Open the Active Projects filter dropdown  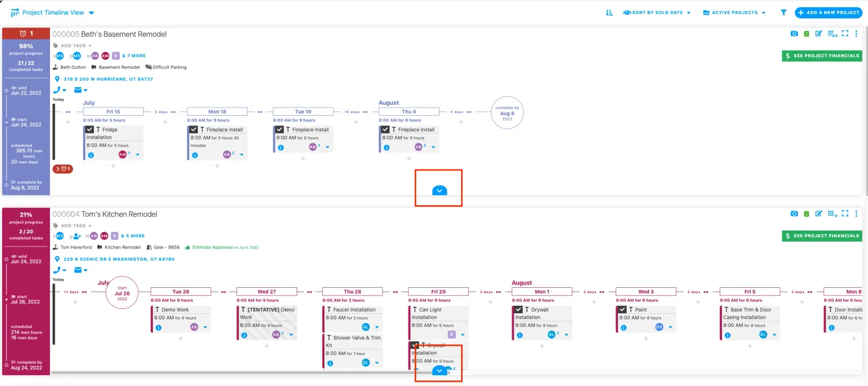point(734,12)
